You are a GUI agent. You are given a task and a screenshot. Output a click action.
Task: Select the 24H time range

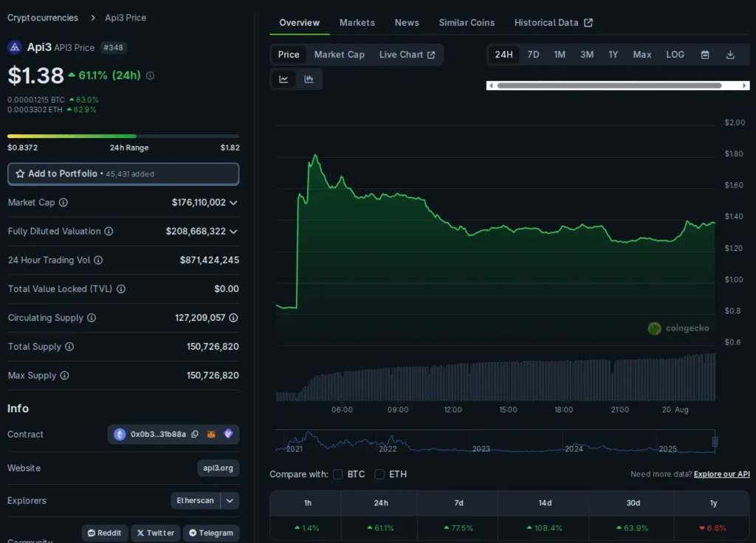pyautogui.click(x=504, y=55)
